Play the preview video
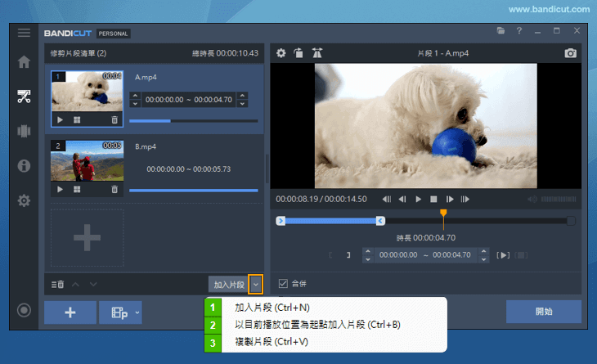The height and width of the screenshot is (364, 597). [418, 199]
